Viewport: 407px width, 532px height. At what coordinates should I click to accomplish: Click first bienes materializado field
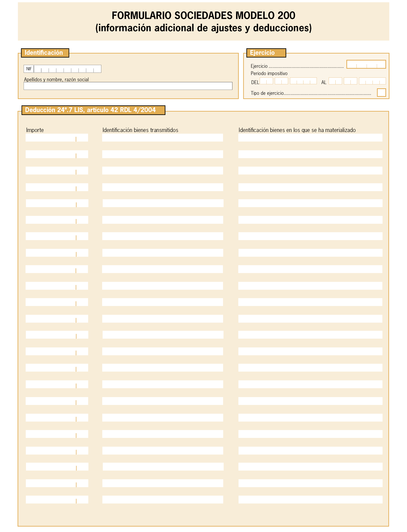click(x=310, y=138)
